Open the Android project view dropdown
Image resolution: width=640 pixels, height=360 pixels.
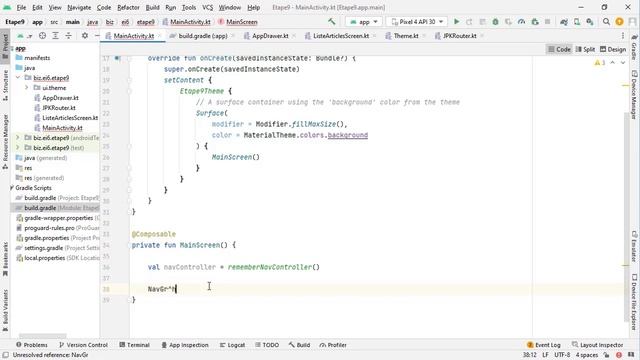click(x=24, y=36)
